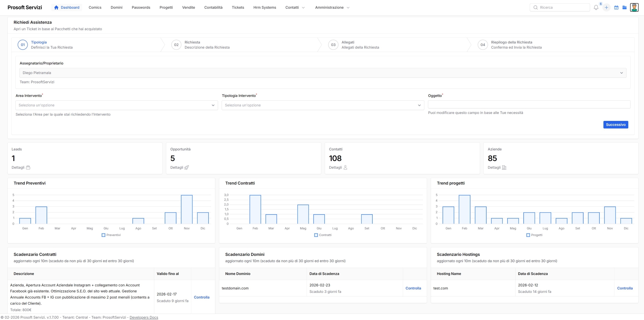This screenshot has height=320, width=644.
Task: Click Controlla for test.com hosting
Action: tap(625, 288)
